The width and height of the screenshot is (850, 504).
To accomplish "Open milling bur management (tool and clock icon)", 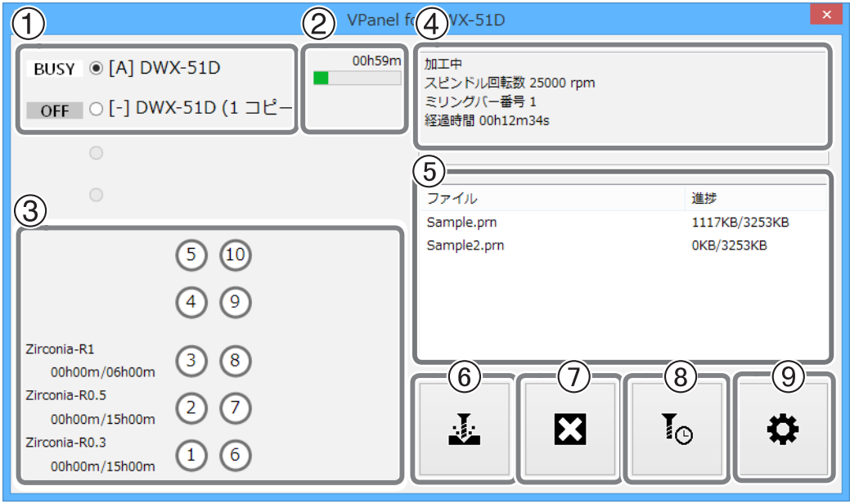I will click(x=677, y=430).
